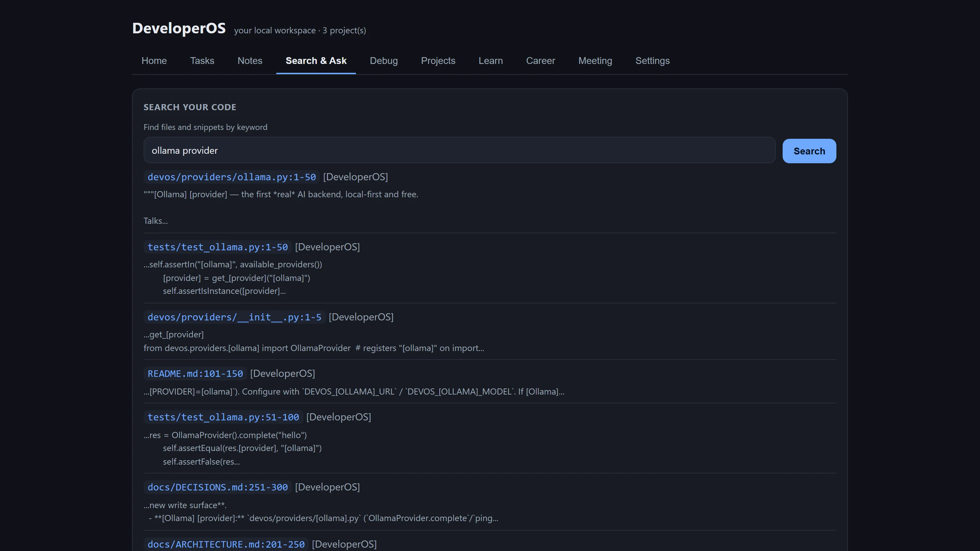Image resolution: width=980 pixels, height=551 pixels.
Task: Click the 'SEARCH YOUR CODE' heading
Action: click(190, 107)
